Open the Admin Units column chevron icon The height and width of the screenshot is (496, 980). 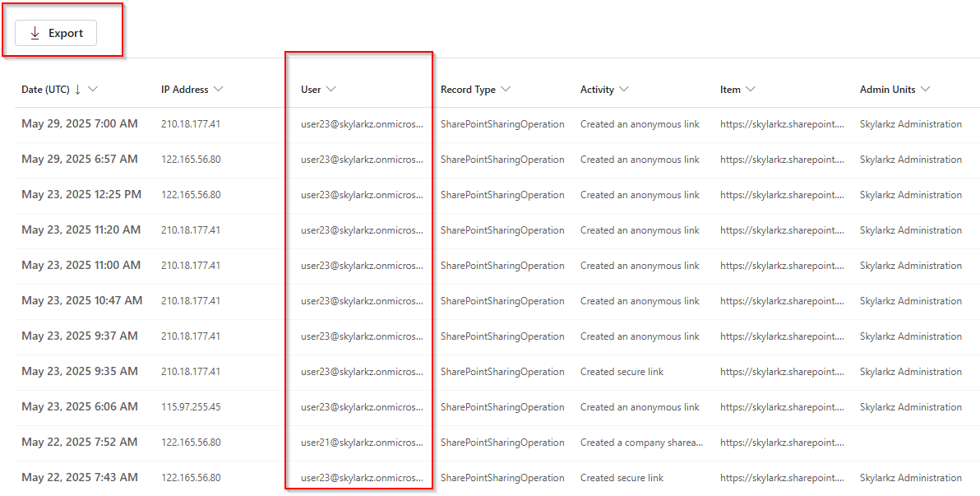(x=925, y=89)
